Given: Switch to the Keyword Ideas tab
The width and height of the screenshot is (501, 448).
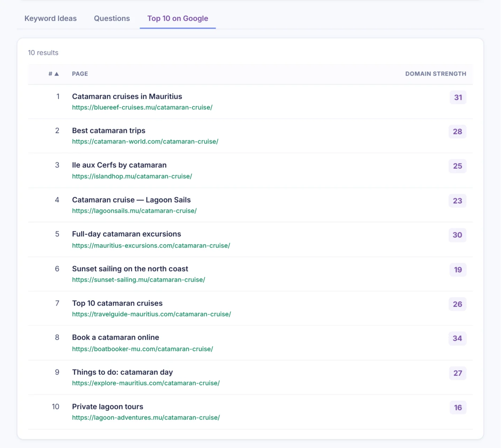Looking at the screenshot, I should point(51,18).
